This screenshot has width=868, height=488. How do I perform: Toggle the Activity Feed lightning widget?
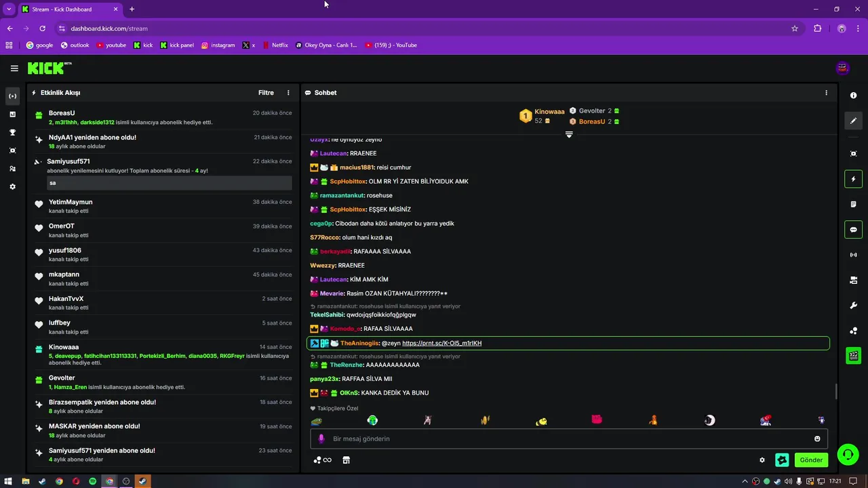853,179
